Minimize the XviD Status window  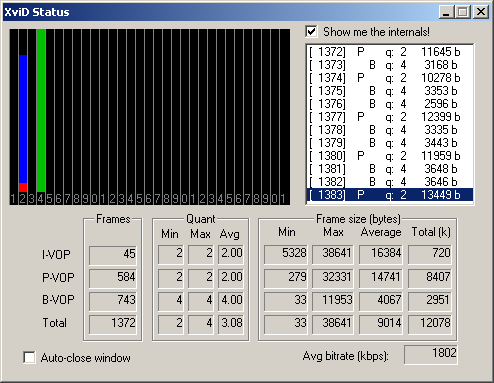click(446, 12)
